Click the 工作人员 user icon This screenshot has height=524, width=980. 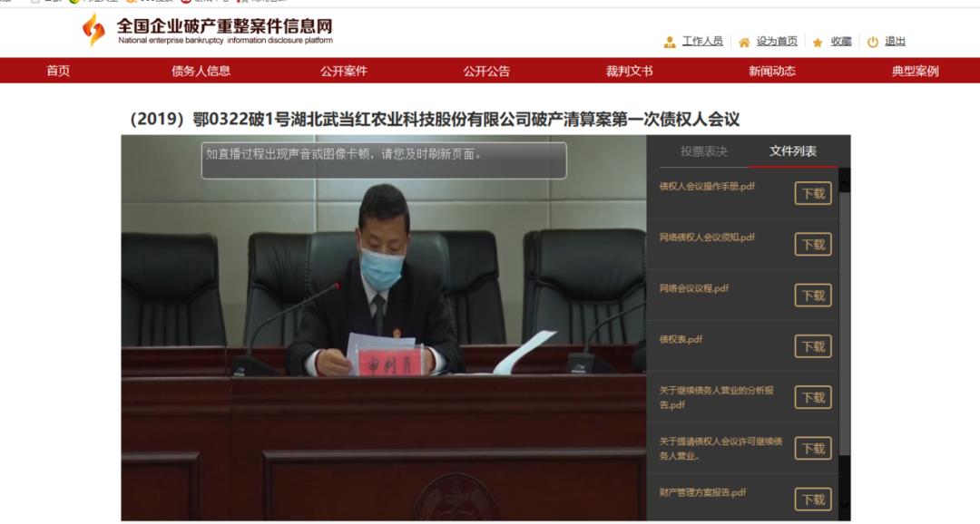click(670, 43)
